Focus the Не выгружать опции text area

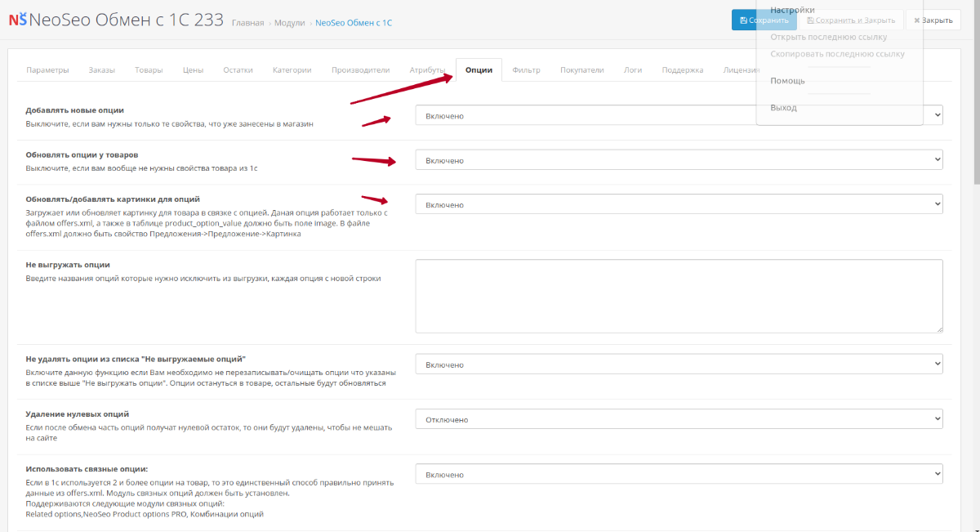[x=679, y=296]
